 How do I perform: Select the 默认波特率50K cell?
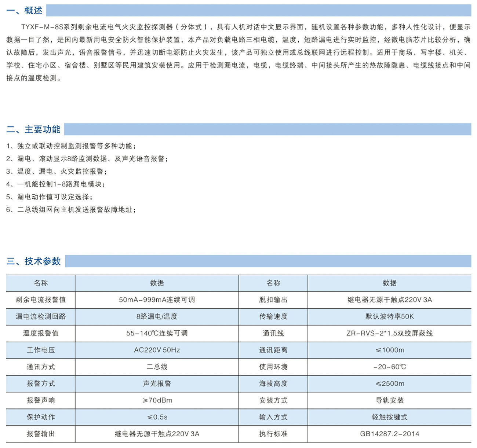coord(389,316)
